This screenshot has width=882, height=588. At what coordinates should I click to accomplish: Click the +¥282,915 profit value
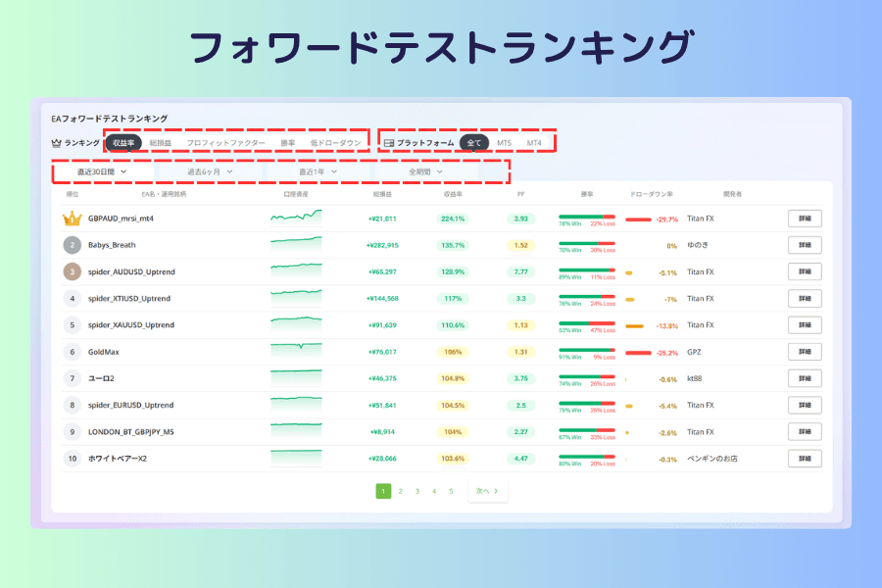382,245
